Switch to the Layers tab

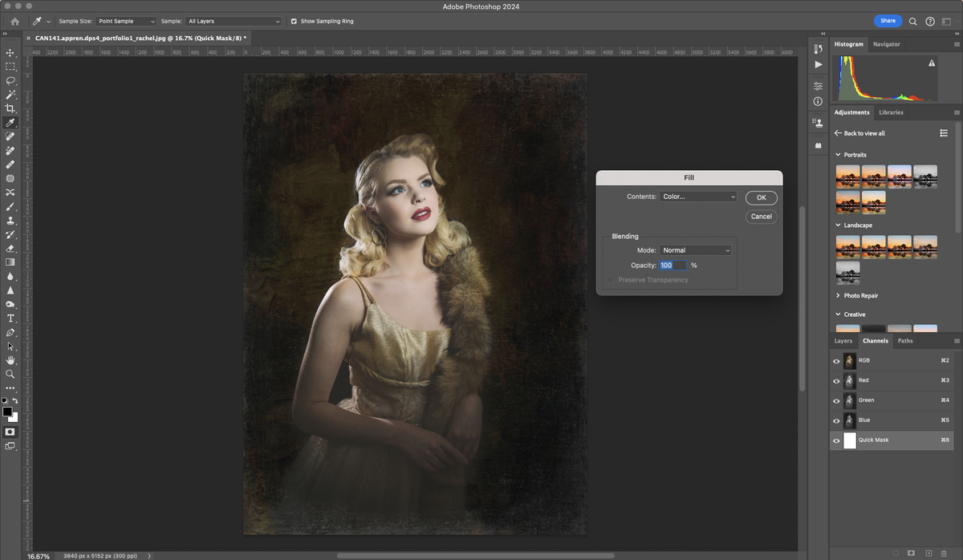tap(843, 340)
